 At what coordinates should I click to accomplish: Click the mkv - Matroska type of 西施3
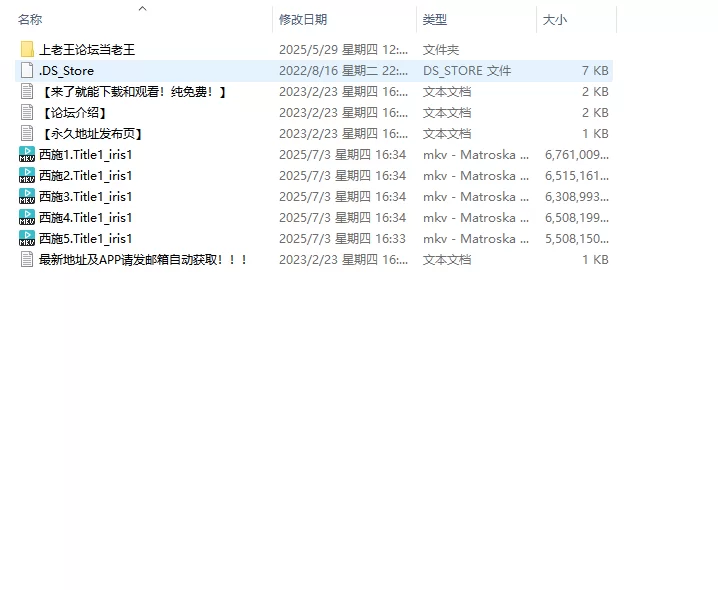[x=476, y=197]
